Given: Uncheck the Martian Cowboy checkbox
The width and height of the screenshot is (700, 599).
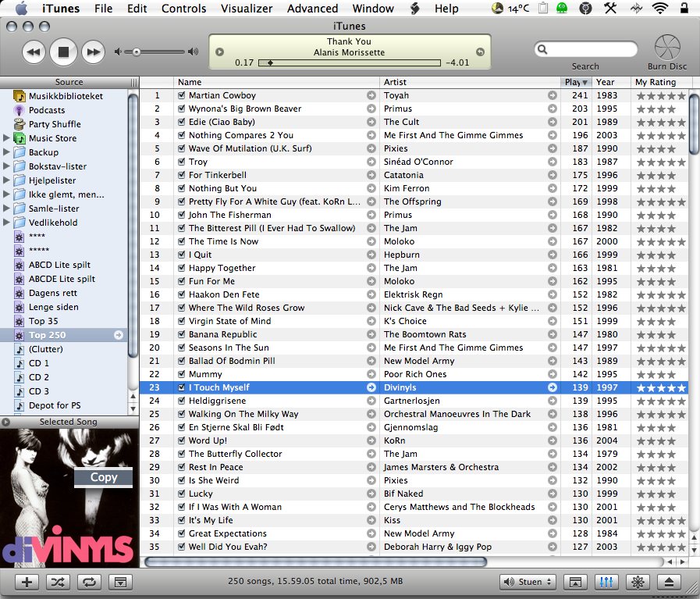Looking at the screenshot, I should (181, 95).
